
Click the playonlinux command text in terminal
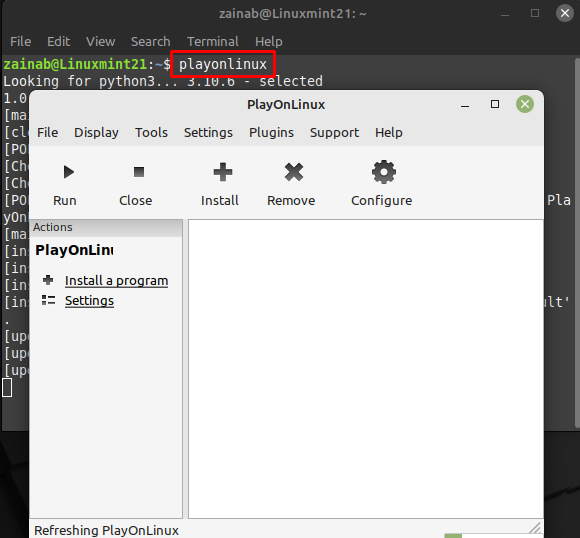pyautogui.click(x=223, y=64)
